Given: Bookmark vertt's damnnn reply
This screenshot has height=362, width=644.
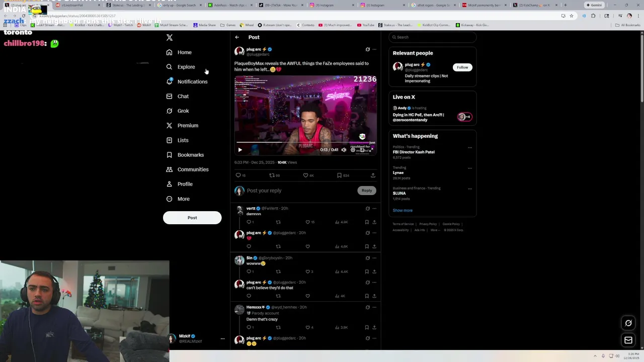Looking at the screenshot, I should coord(367,222).
